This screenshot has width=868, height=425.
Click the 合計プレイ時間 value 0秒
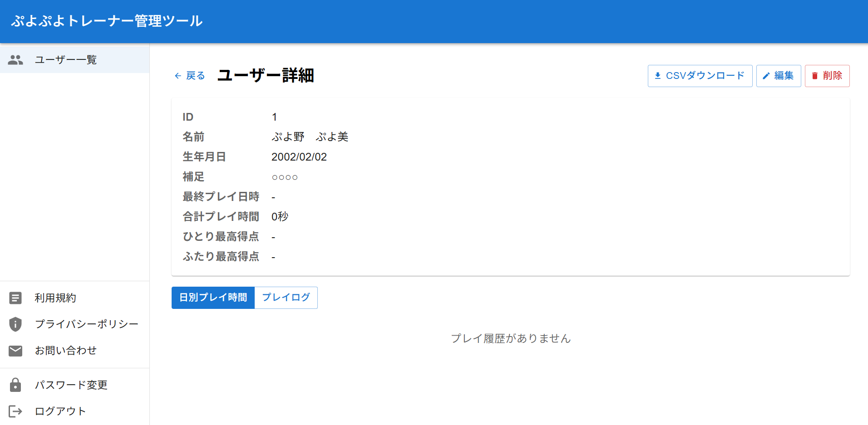tap(280, 217)
